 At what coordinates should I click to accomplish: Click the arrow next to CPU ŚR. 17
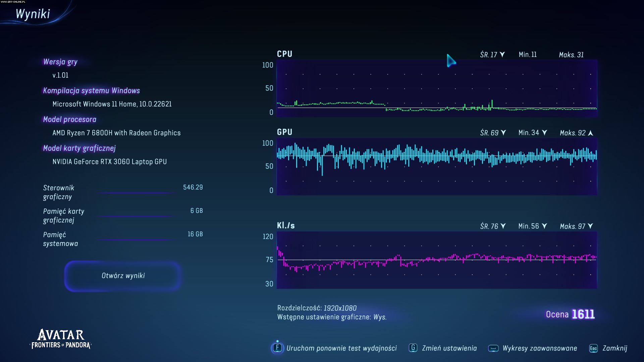(x=502, y=55)
